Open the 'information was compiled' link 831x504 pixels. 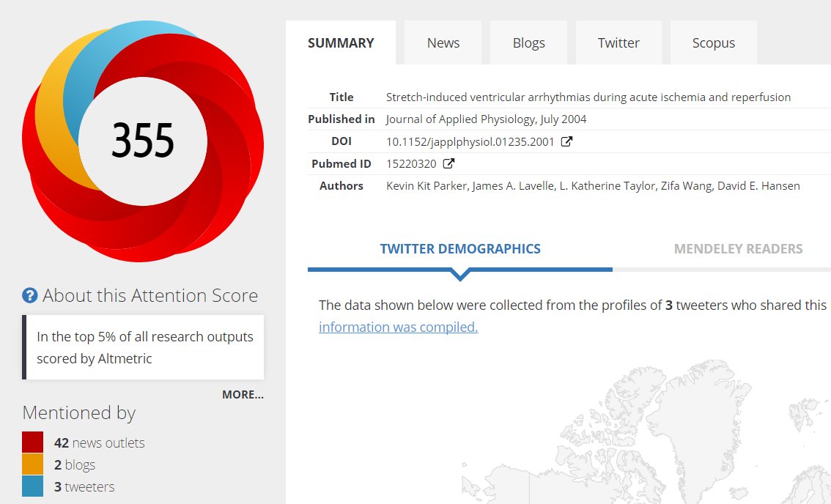pyautogui.click(x=398, y=327)
